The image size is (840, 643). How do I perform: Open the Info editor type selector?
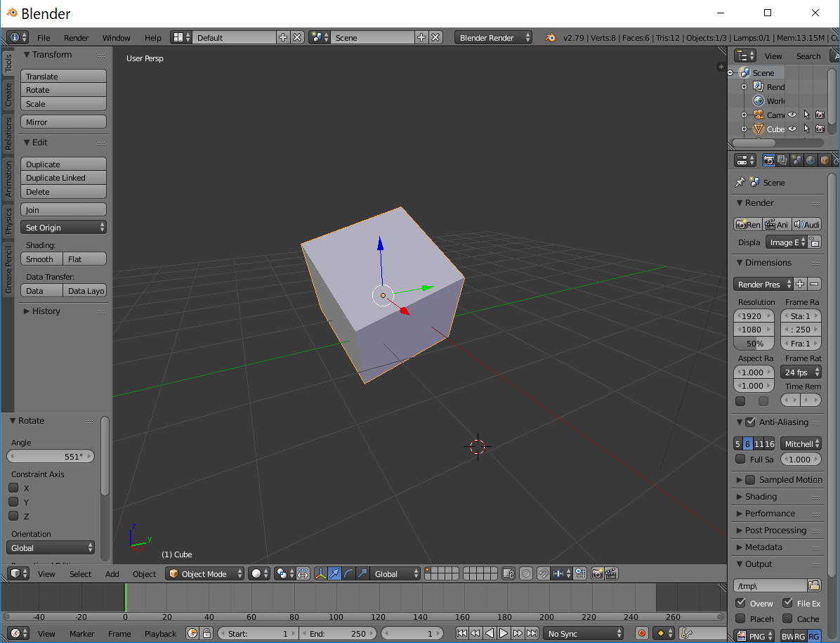pos(18,37)
